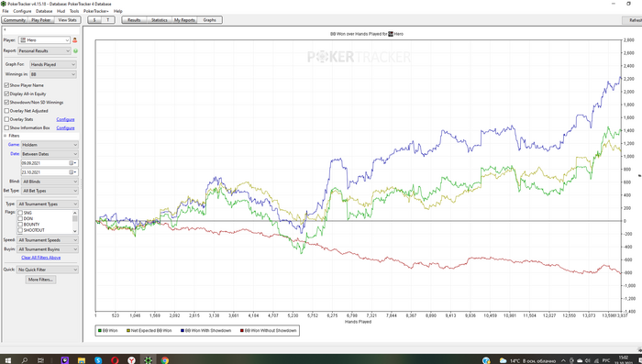642x364 pixels.
Task: Open the Database menu
Action: coord(44,11)
